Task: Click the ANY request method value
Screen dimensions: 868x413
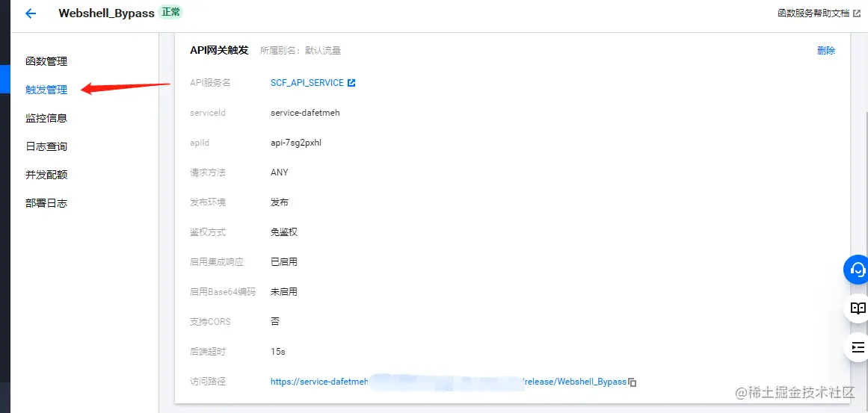Action: (280, 173)
